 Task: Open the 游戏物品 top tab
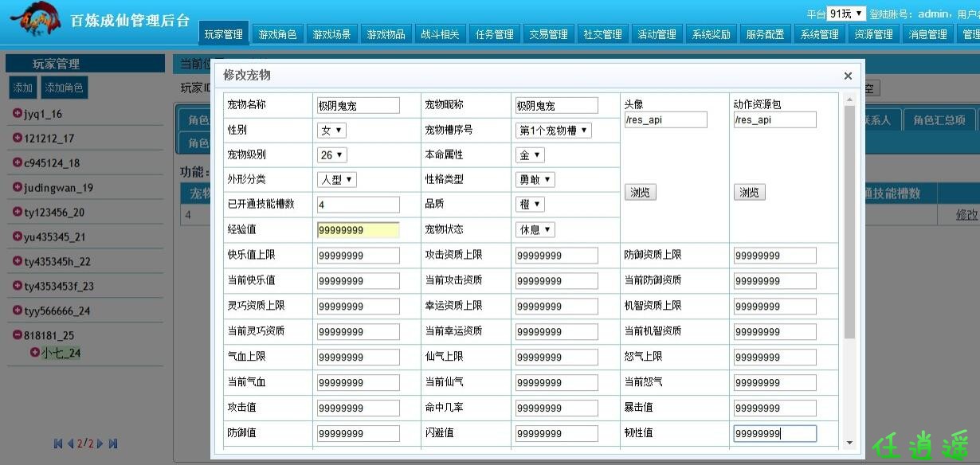(386, 33)
